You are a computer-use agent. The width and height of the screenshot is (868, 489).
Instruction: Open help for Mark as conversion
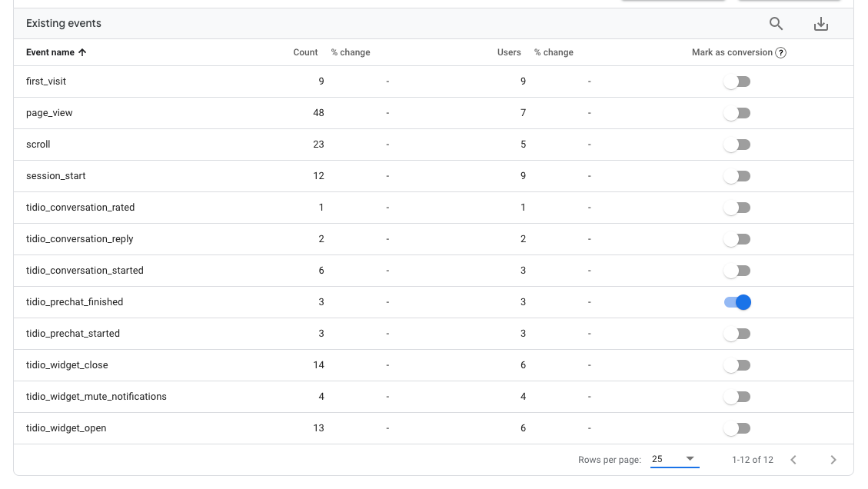pyautogui.click(x=780, y=52)
